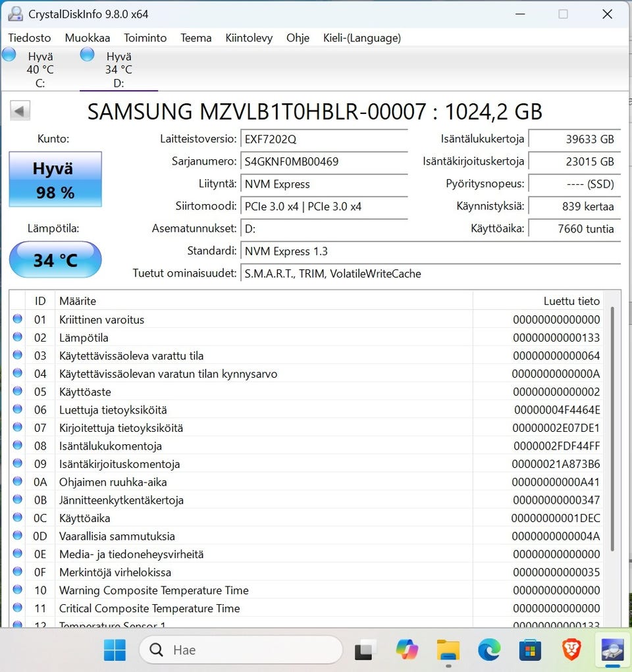
Task: Click the Siirtomoodi field PCIe 3.0 x4
Action: (324, 207)
